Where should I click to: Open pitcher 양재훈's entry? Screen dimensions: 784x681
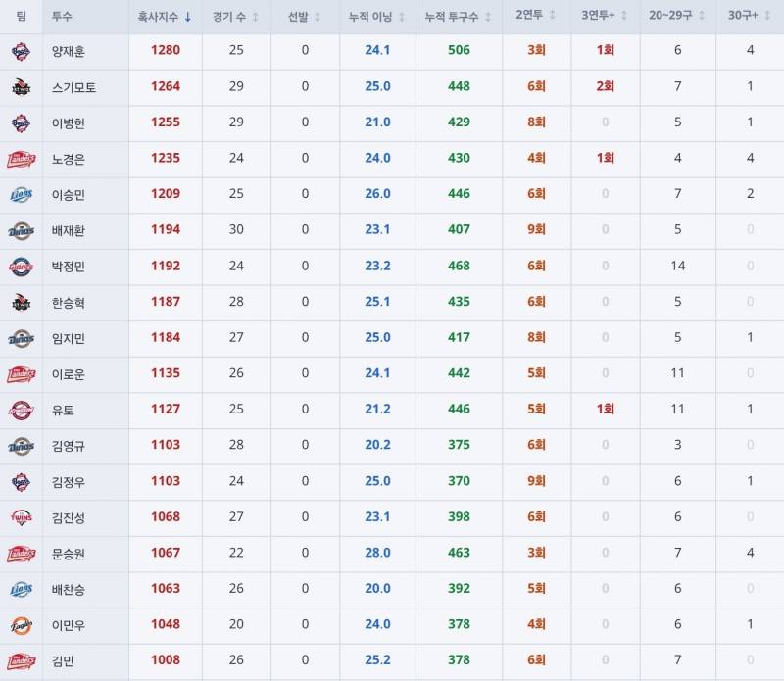point(69,52)
